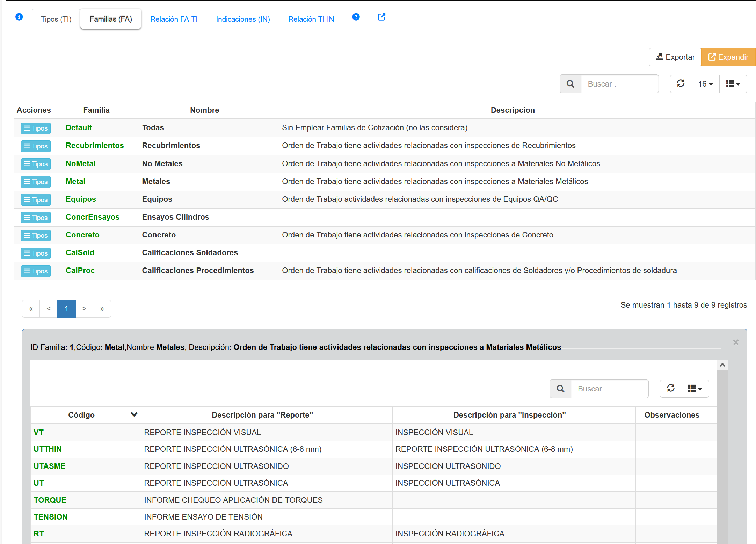756x544 pixels.
Task: Focus the top Buscar search field
Action: coord(619,84)
